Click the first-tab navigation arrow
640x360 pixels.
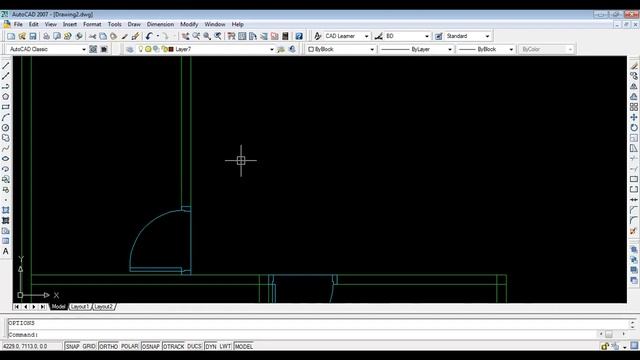(x=17, y=307)
